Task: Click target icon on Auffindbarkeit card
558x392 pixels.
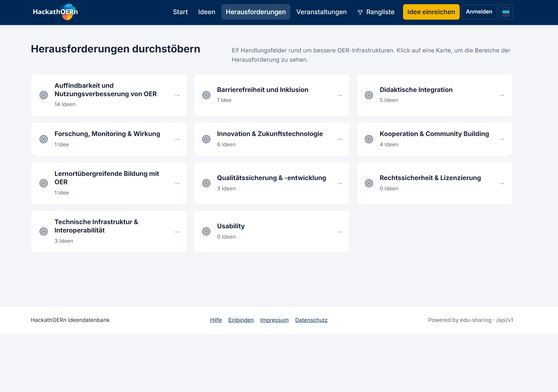Action: tap(44, 95)
